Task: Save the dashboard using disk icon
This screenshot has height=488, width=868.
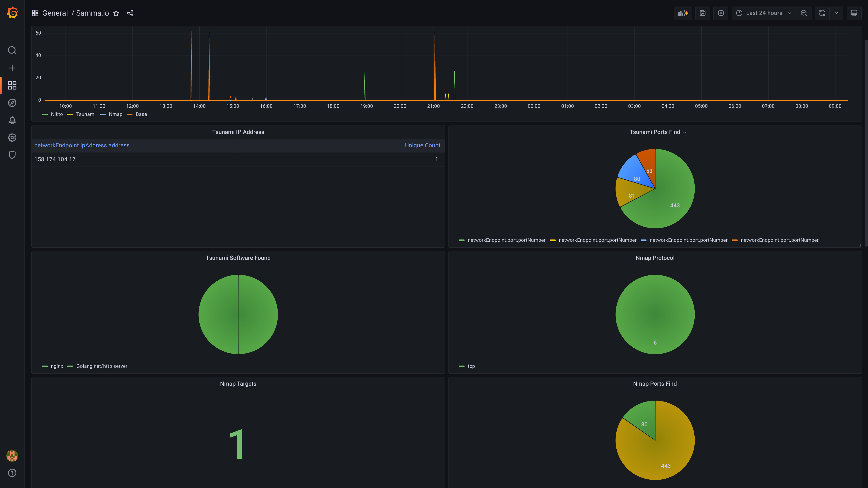Action: click(x=703, y=13)
